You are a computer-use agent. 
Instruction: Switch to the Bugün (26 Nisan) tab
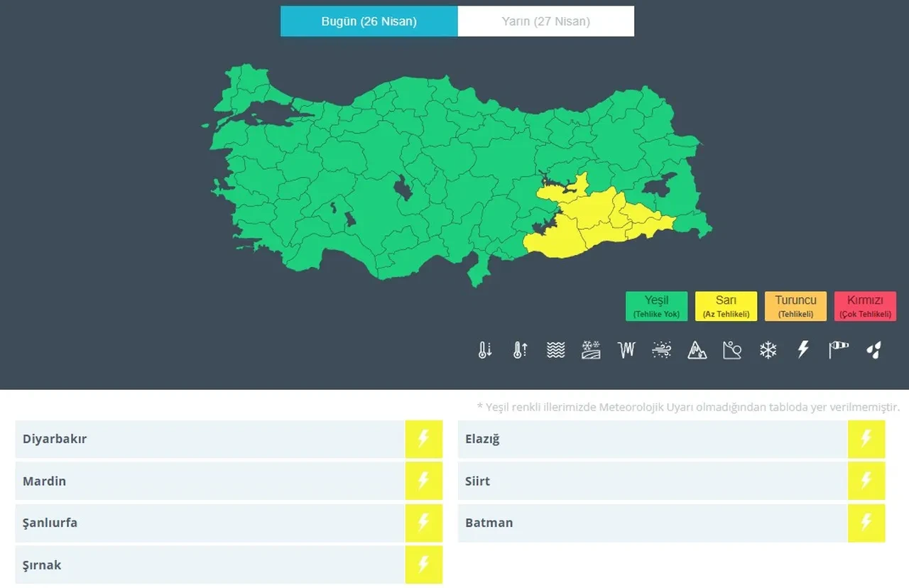(x=369, y=21)
